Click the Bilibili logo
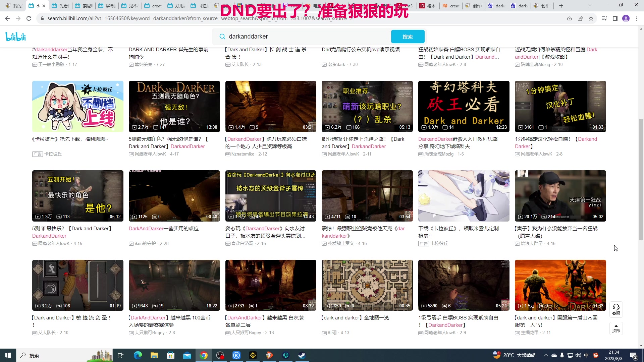 15,37
